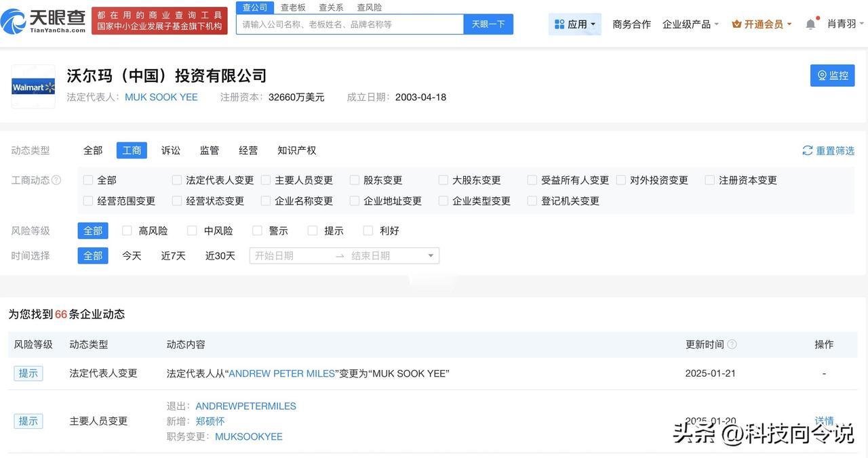Open legal representative MUK SOOK YEE link in header
868x458 pixels.
[x=161, y=97]
